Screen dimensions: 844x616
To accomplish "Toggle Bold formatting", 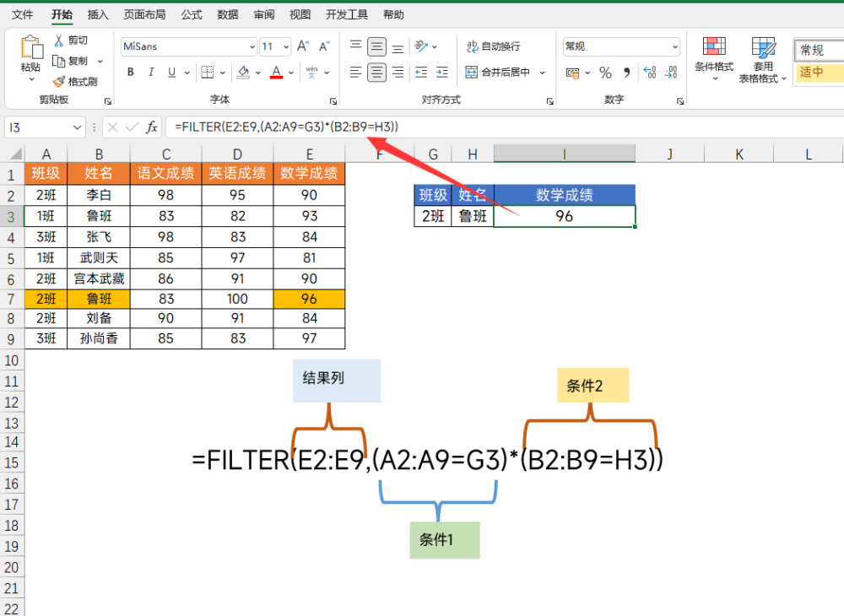I will (x=131, y=73).
